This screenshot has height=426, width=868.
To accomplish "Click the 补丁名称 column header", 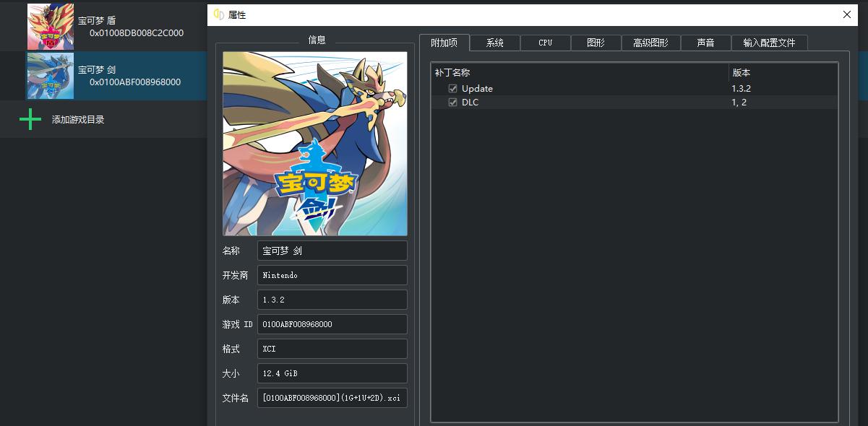I will pyautogui.click(x=580, y=73).
